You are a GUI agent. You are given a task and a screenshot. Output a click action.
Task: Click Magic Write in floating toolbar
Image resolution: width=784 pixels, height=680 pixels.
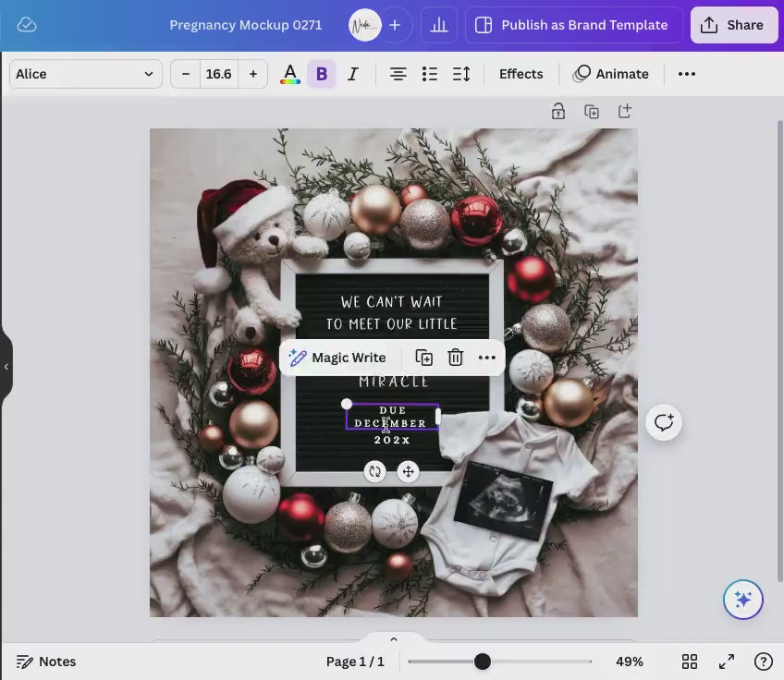click(x=337, y=358)
